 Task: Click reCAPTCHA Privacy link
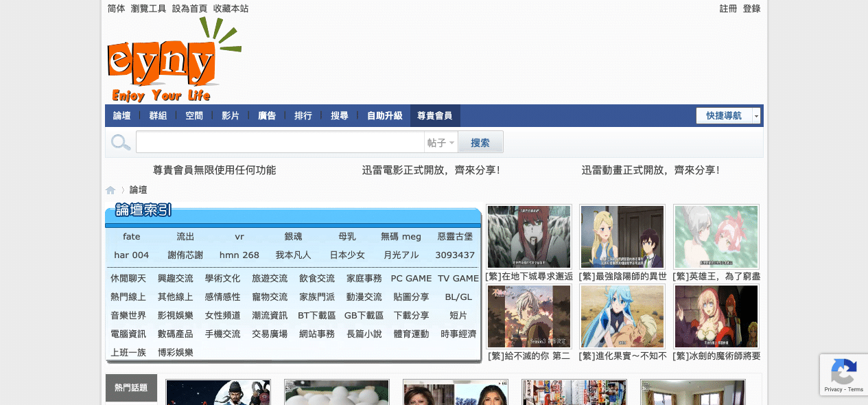coord(833,389)
